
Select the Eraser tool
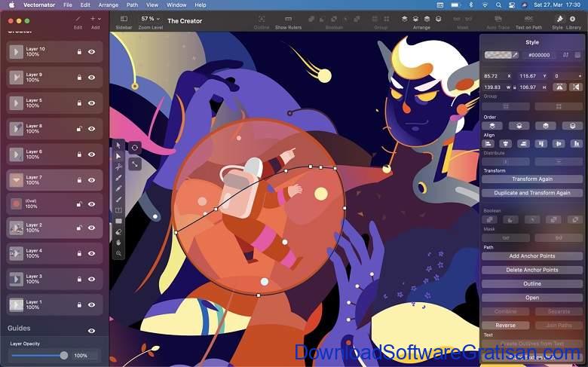tap(118, 232)
